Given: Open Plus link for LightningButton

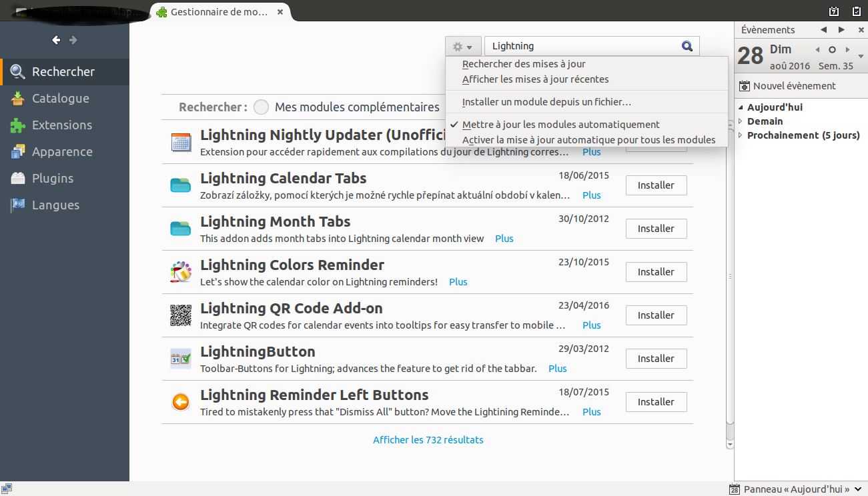Looking at the screenshot, I should 558,369.
